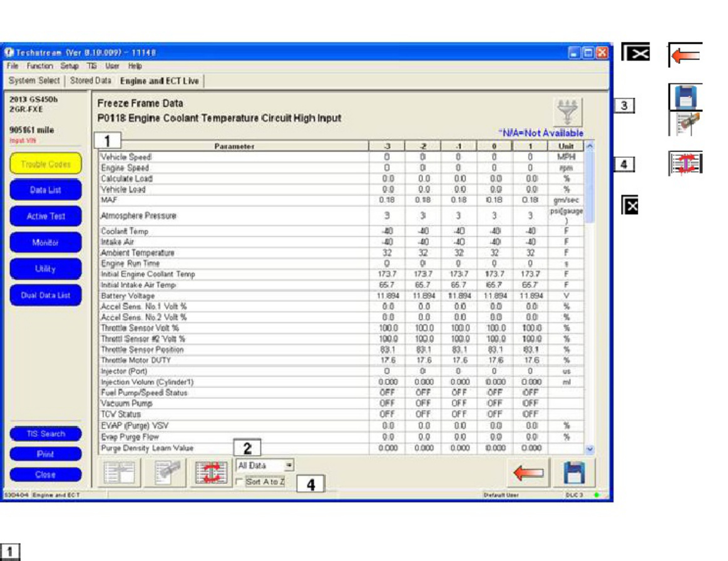Image resolution: width=728 pixels, height=561 pixels.
Task: Open the Setup menu
Action: pyautogui.click(x=69, y=66)
